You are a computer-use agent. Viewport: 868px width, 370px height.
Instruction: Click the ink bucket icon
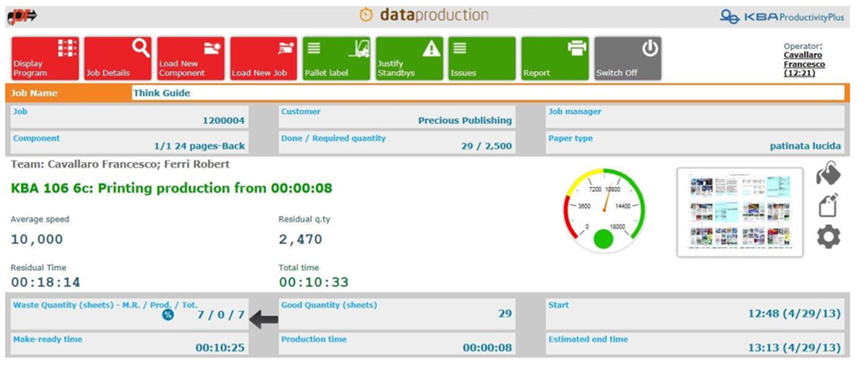tap(828, 174)
